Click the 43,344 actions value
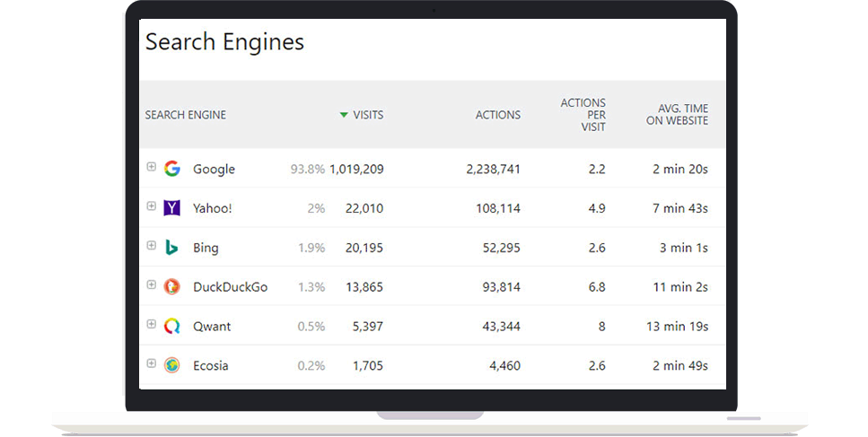The height and width of the screenshot is (437, 868). tap(501, 327)
